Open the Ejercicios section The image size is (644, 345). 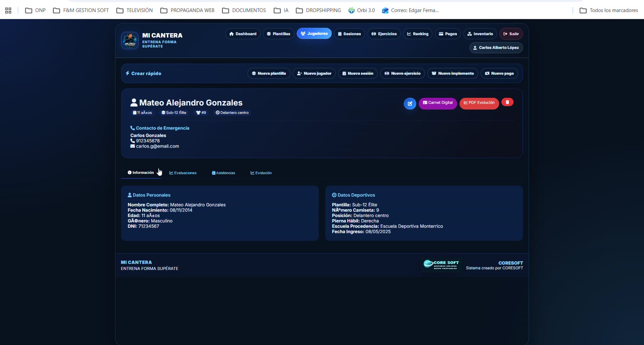pos(384,34)
